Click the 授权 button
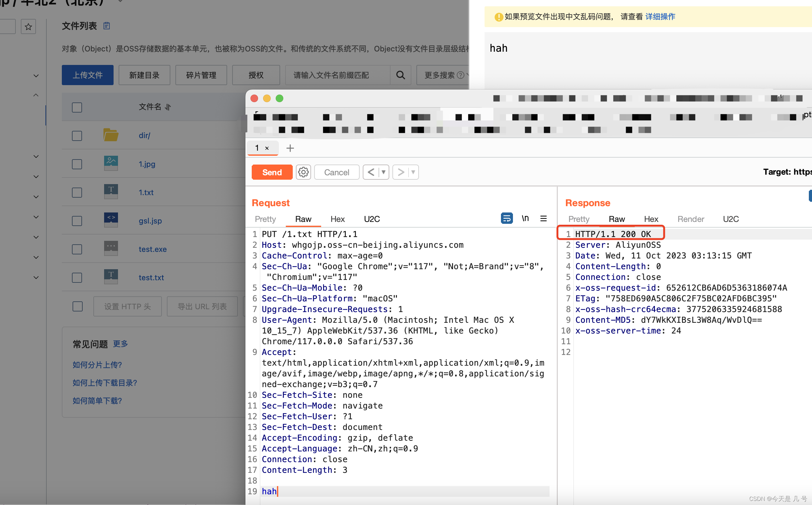Viewport: 812px width, 505px height. coord(256,75)
